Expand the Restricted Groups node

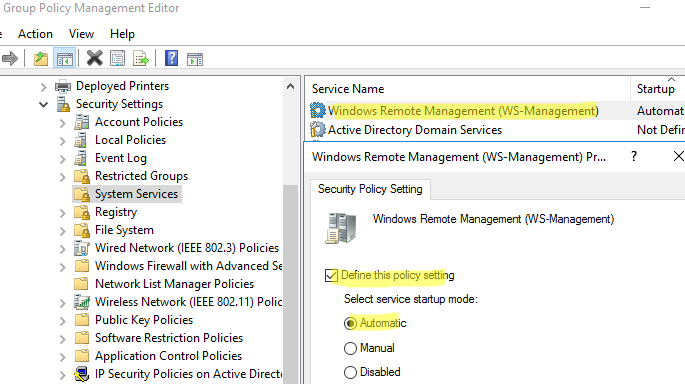click(62, 177)
